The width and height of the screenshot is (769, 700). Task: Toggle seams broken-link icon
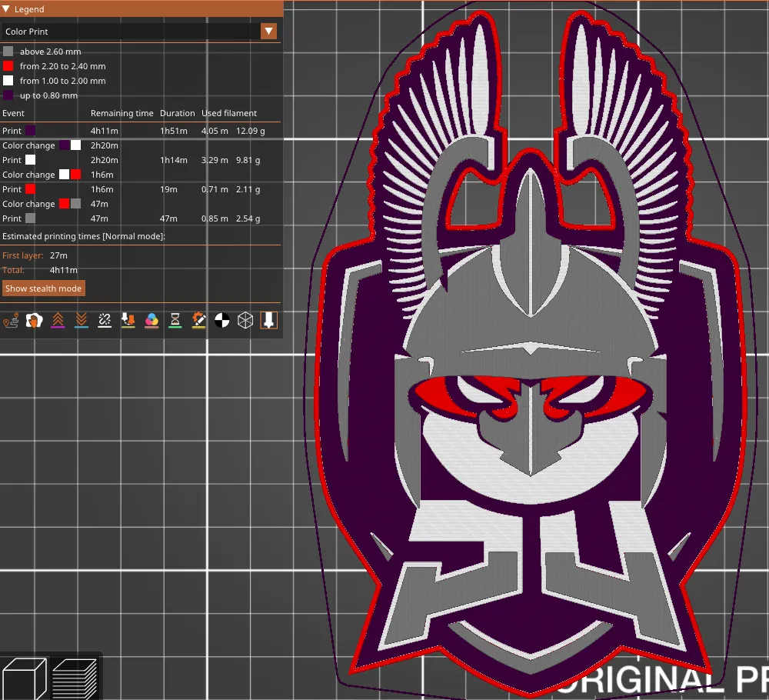105,320
